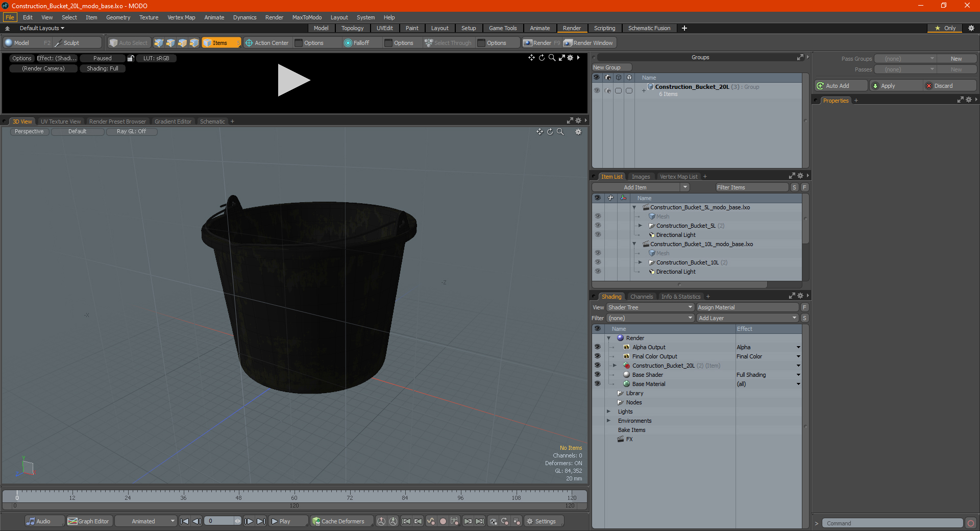Switch to the Channels tab
Image resolution: width=980 pixels, height=531 pixels.
pyautogui.click(x=641, y=297)
